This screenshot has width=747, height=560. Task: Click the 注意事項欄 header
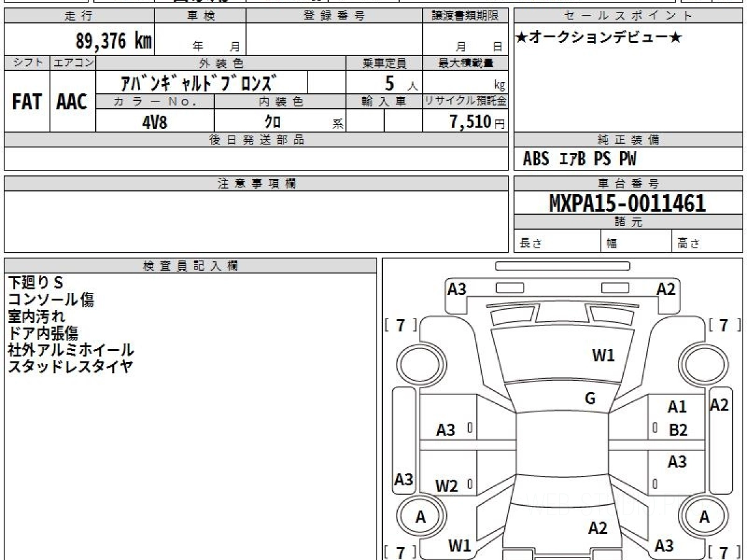pos(256,184)
